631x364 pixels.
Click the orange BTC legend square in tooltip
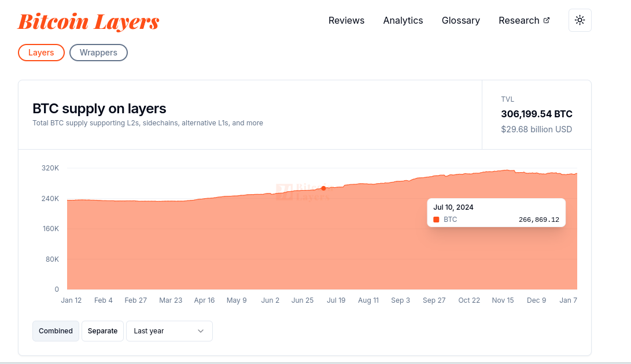(x=437, y=220)
